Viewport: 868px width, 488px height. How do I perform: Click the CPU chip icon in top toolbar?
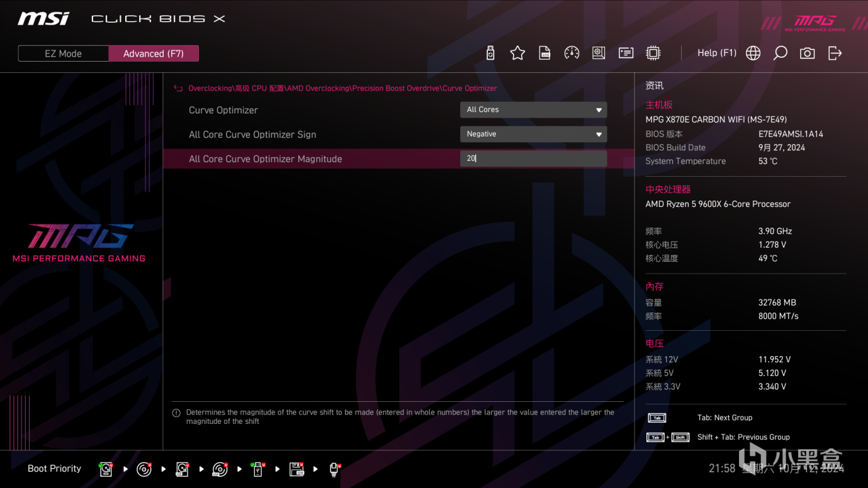click(x=653, y=53)
